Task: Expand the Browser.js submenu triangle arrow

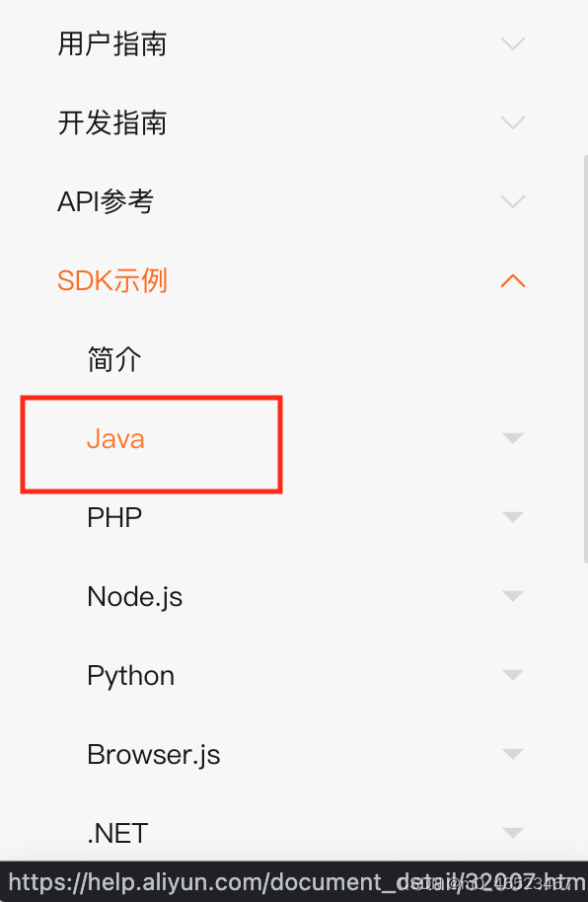Action: tap(513, 754)
